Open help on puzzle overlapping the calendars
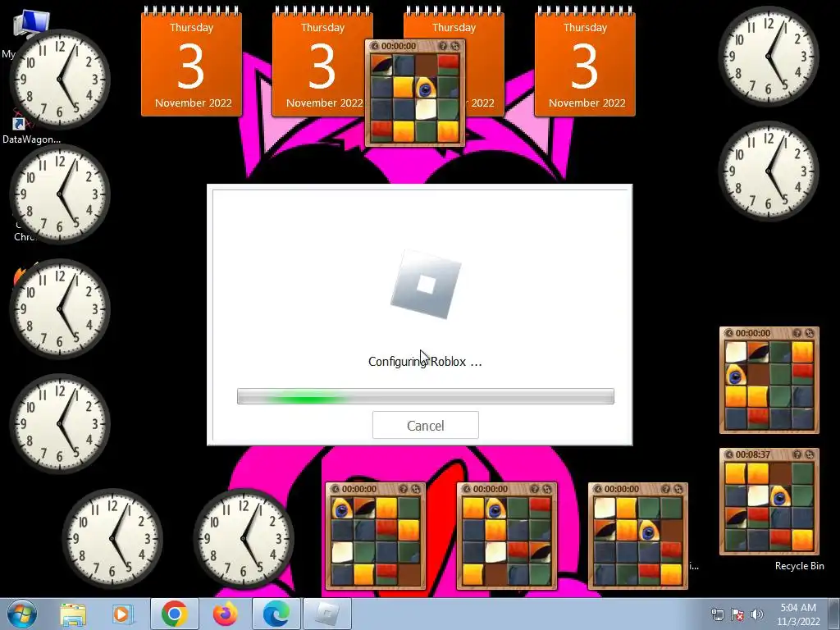This screenshot has width=840, height=630. point(442,46)
